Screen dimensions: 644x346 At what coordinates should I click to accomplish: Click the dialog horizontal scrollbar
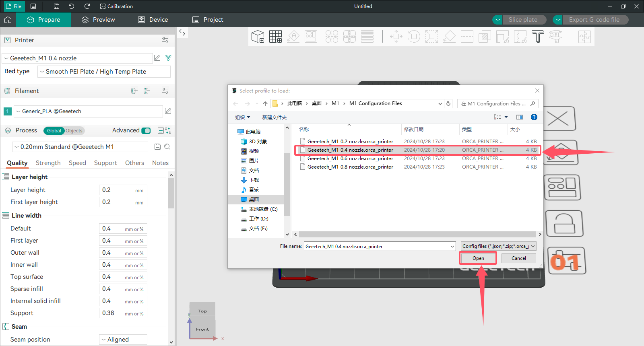(x=417, y=234)
